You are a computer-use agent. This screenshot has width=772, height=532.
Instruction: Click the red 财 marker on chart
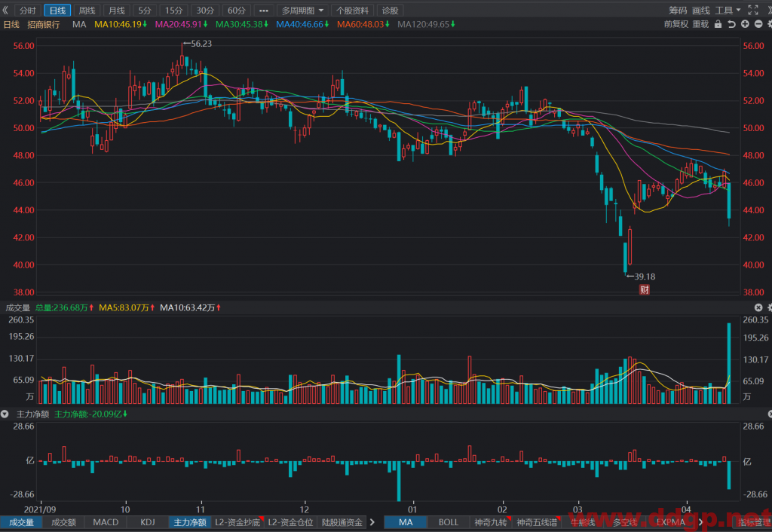[x=644, y=289]
